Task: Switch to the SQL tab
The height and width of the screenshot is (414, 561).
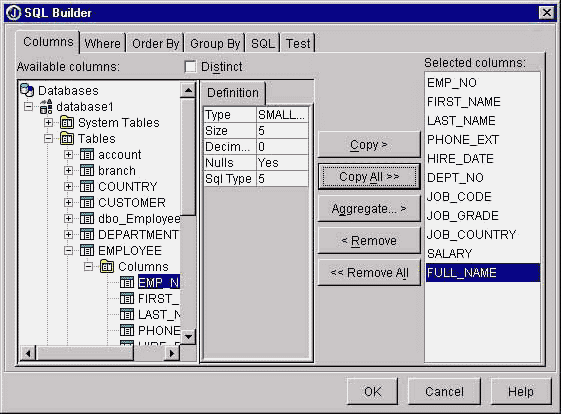Action: tap(263, 43)
